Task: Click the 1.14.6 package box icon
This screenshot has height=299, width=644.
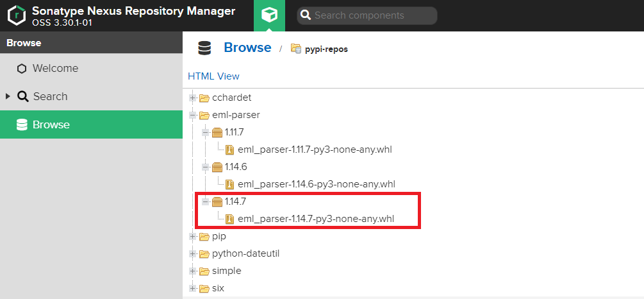Action: click(x=217, y=167)
